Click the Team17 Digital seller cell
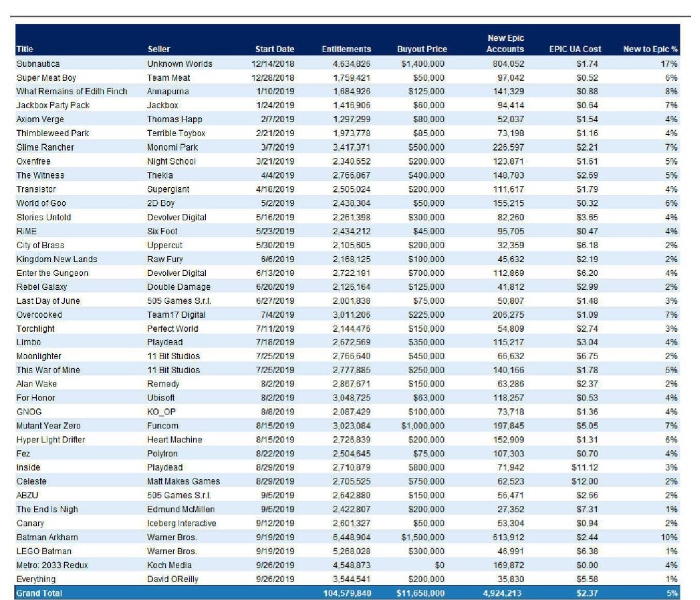Image resolution: width=700 pixels, height=600 pixels. (176, 315)
